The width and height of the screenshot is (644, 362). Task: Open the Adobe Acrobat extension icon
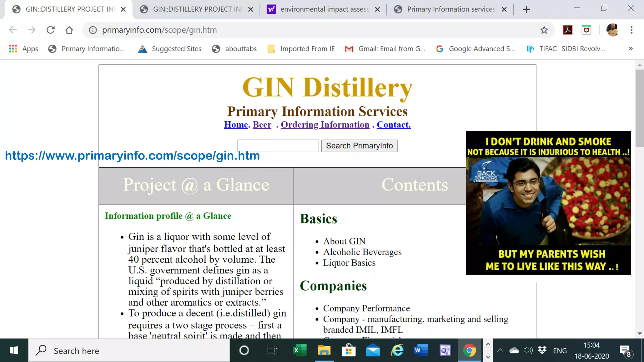tap(568, 30)
